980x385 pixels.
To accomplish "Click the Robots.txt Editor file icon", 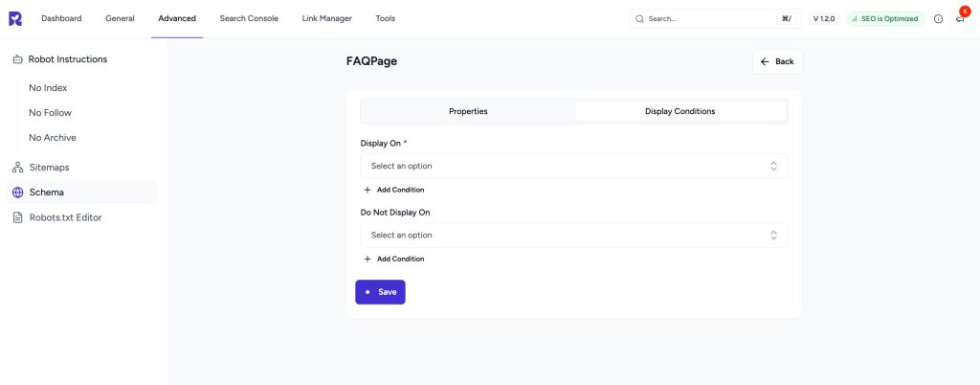I will 18,217.
